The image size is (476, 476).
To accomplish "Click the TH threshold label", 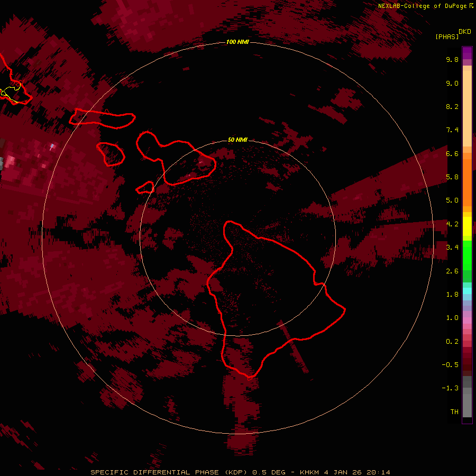I will [x=454, y=412].
